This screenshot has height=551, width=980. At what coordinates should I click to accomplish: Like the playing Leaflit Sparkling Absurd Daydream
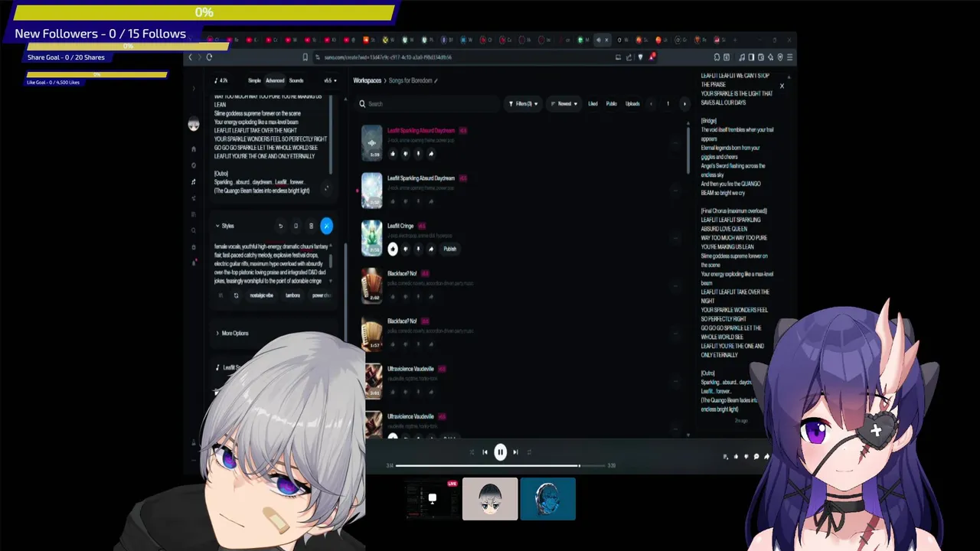pos(393,154)
